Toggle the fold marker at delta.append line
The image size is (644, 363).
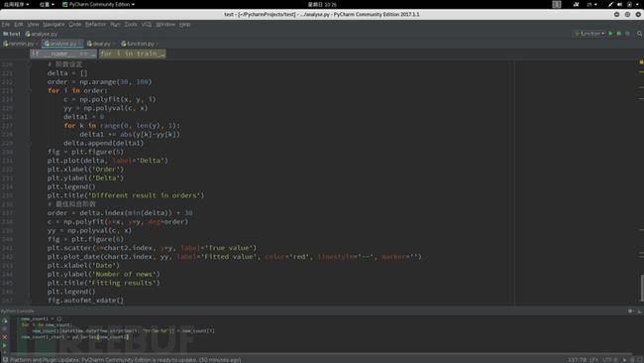click(29, 143)
